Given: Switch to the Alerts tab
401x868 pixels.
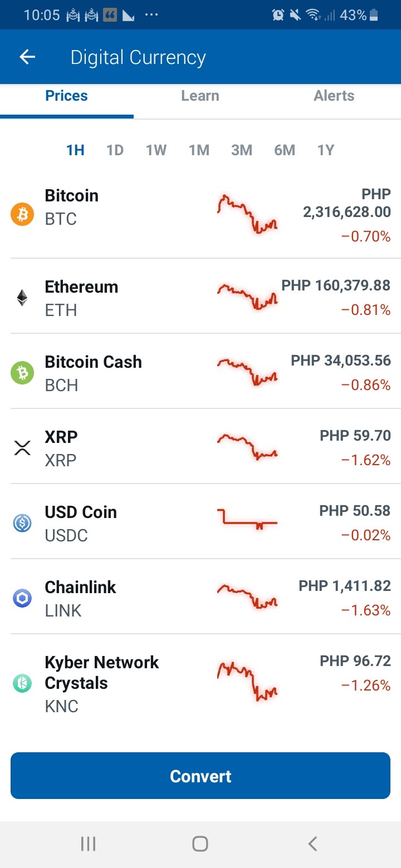Looking at the screenshot, I should point(334,96).
